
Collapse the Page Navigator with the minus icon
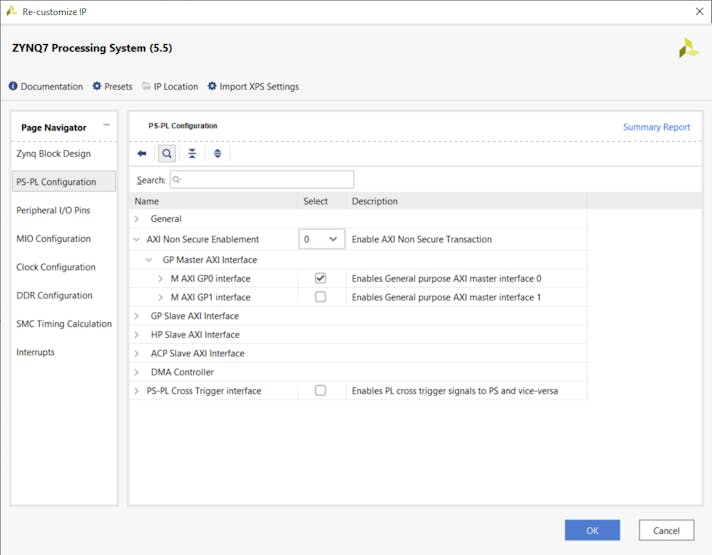[107, 126]
